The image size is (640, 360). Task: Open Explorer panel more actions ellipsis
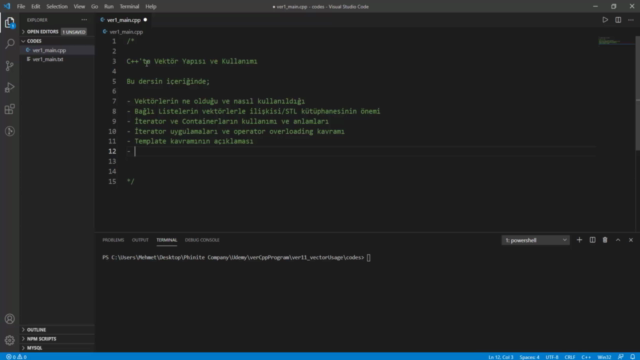pos(84,20)
